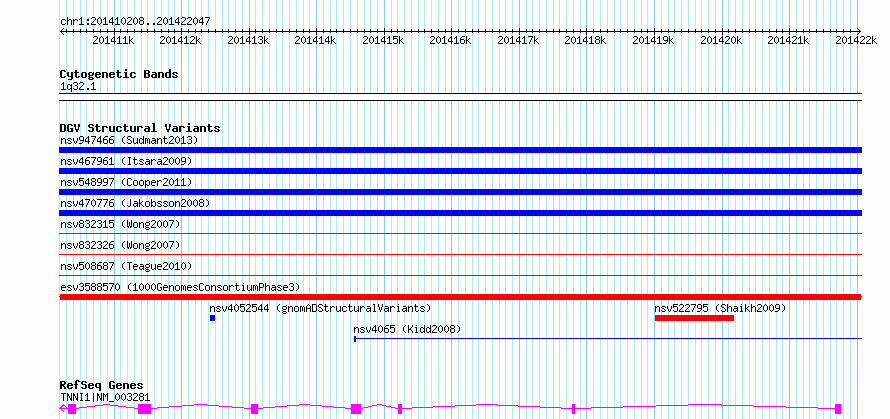
Task: Select the TNNI1 exon near 201413k
Action: (254, 409)
